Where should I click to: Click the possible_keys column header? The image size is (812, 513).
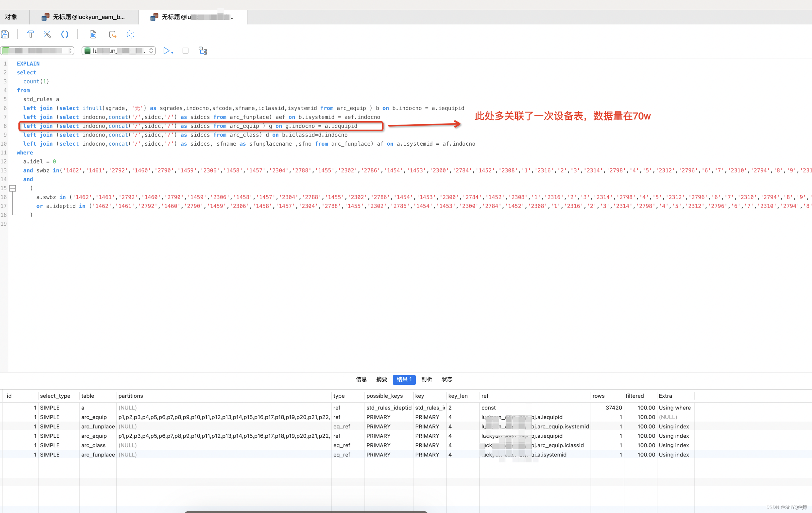(389, 396)
